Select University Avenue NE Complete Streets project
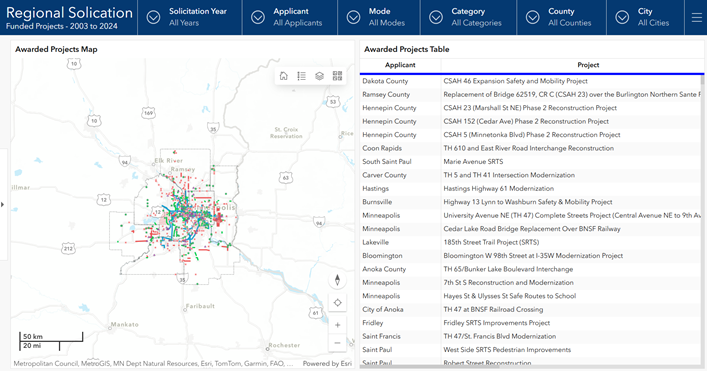This screenshot has width=707, height=371. click(x=572, y=215)
